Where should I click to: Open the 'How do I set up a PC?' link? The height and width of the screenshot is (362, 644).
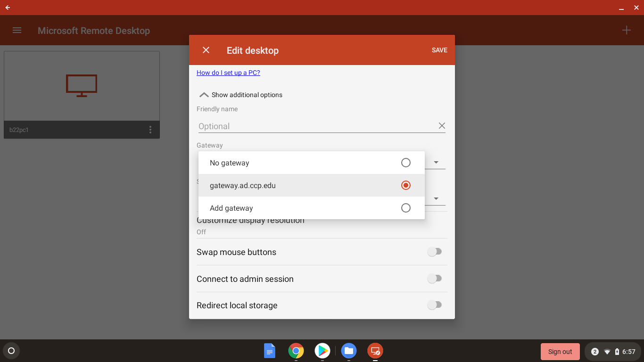[228, 73]
